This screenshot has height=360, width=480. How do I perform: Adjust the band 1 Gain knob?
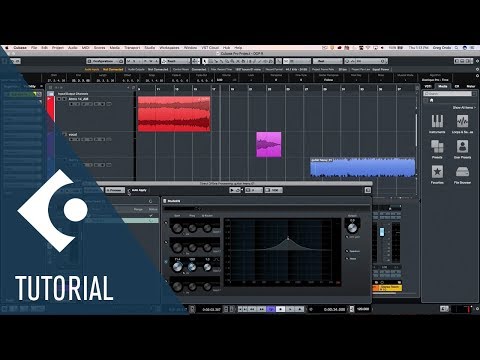coord(177,228)
